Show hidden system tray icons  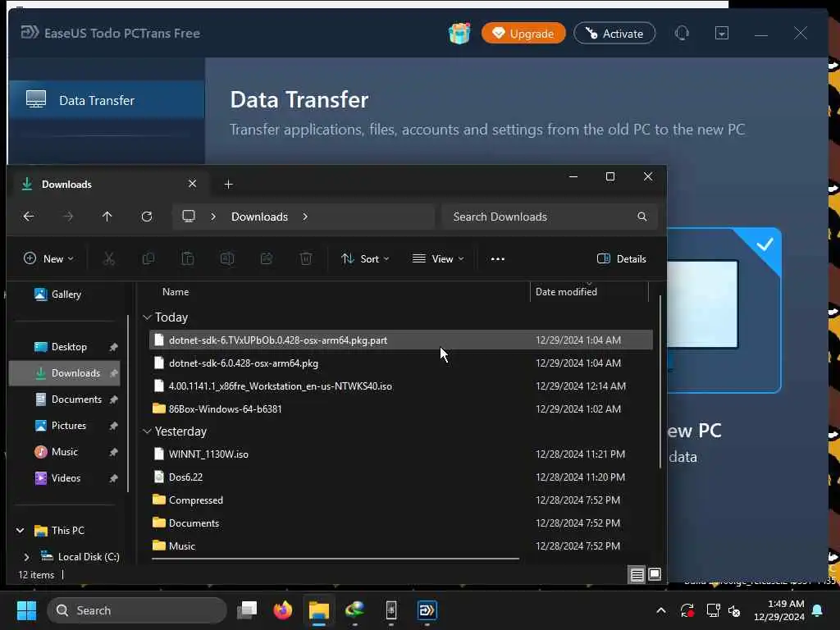point(661,610)
